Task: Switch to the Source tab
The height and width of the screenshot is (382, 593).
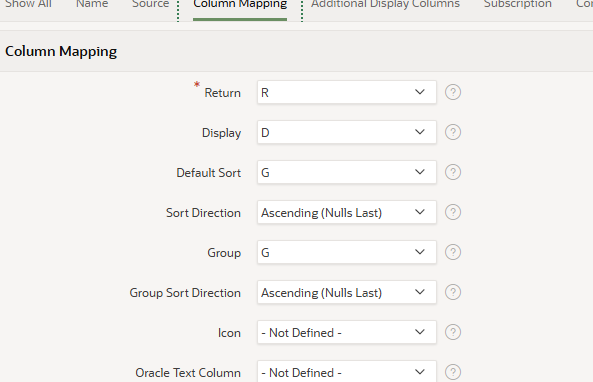Action: coord(151,5)
